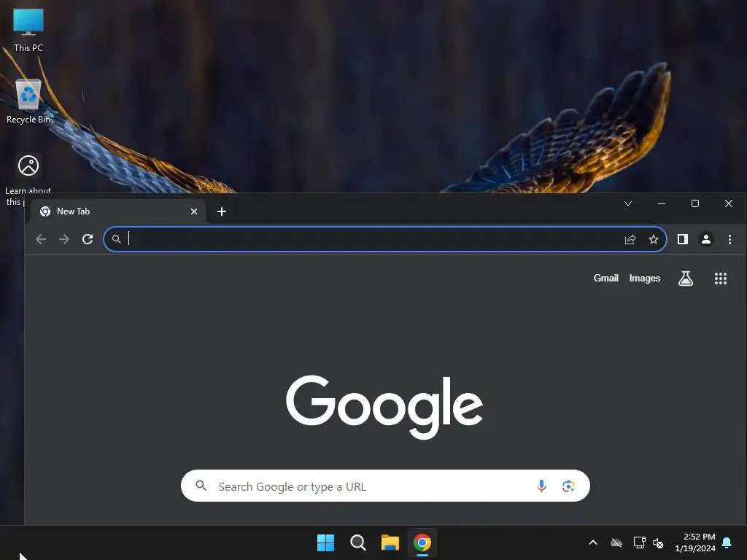The image size is (747, 560).
Task: Click the Search Google or type a URL box
Action: 385,486
